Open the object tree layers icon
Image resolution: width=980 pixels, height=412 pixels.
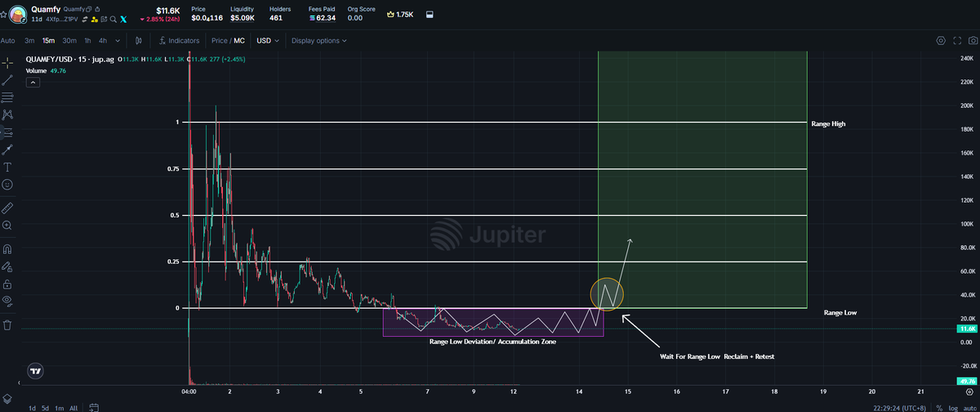(7, 399)
